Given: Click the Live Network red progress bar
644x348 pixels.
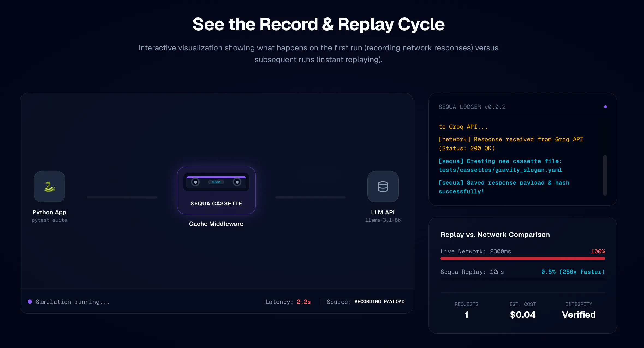Looking at the screenshot, I should [x=523, y=259].
